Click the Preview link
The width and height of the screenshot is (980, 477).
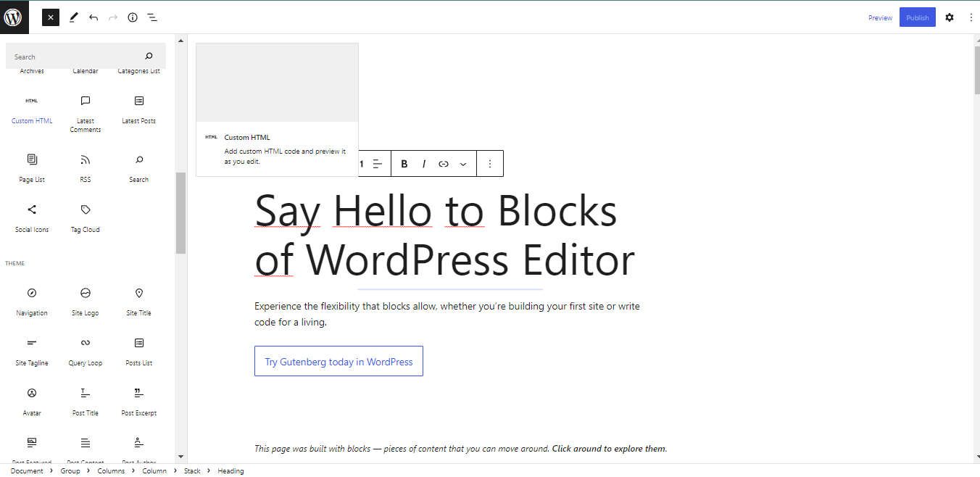coord(880,17)
